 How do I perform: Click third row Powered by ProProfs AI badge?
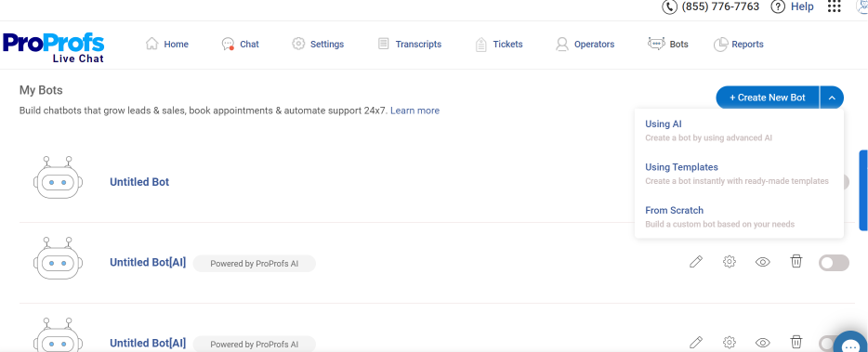[254, 344]
